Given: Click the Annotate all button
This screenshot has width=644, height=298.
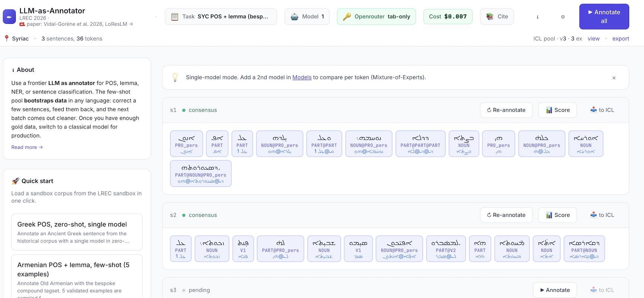Looking at the screenshot, I should [604, 17].
